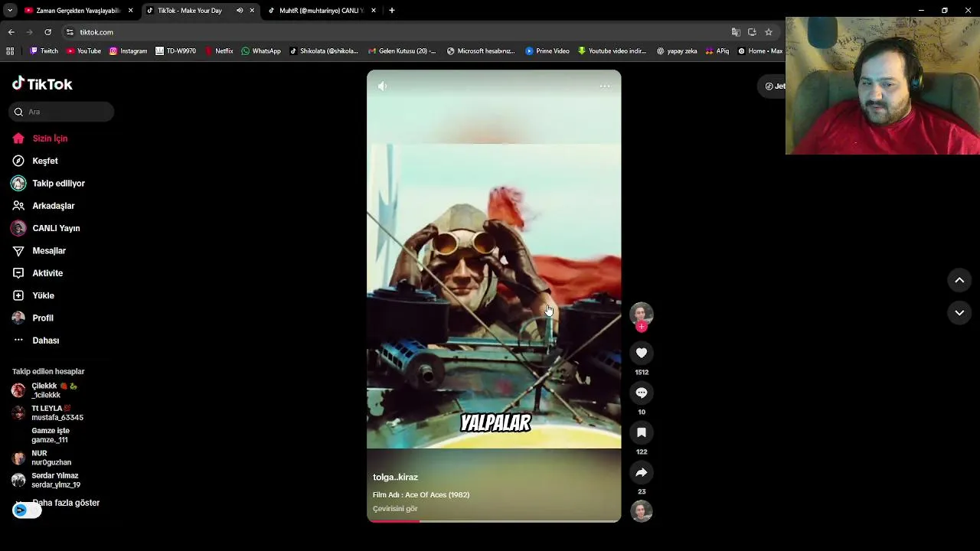
Task: Open yapay zeka bookmark
Action: 677,51
